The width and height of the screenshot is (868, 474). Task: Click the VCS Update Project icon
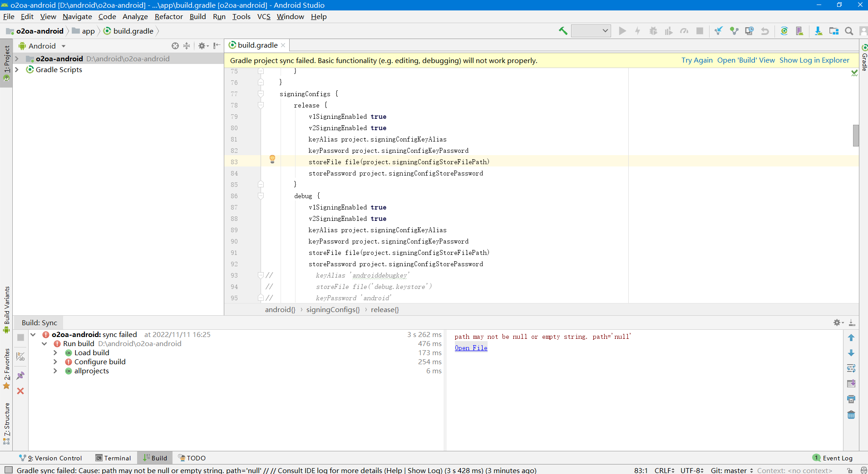[x=718, y=31]
